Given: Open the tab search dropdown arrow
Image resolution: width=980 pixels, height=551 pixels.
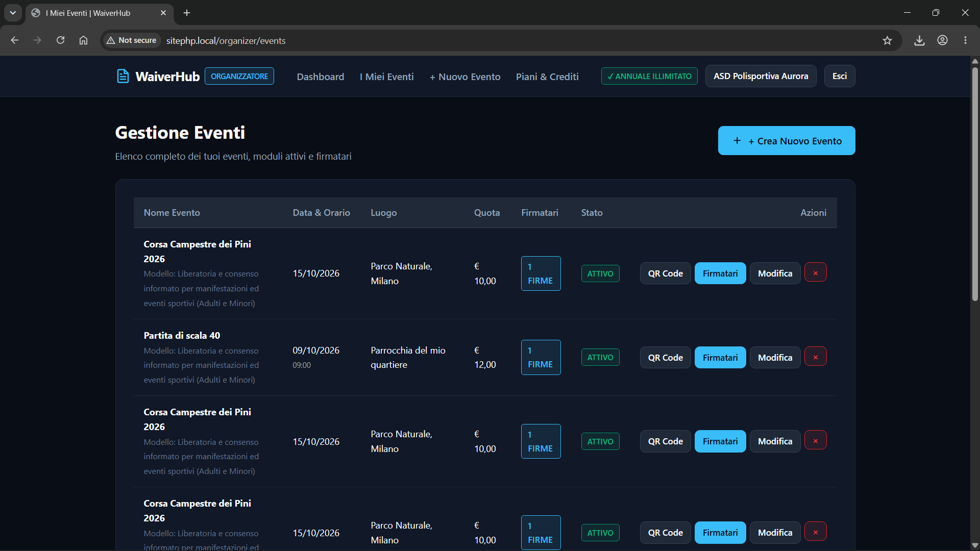Looking at the screenshot, I should [x=13, y=13].
